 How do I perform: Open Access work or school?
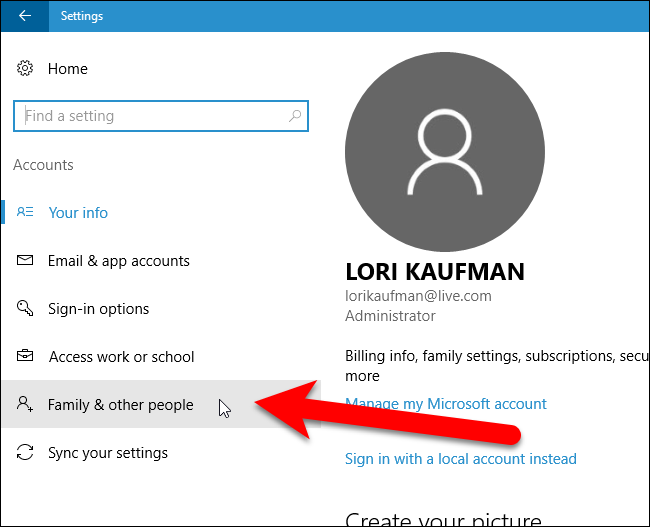pos(121,357)
